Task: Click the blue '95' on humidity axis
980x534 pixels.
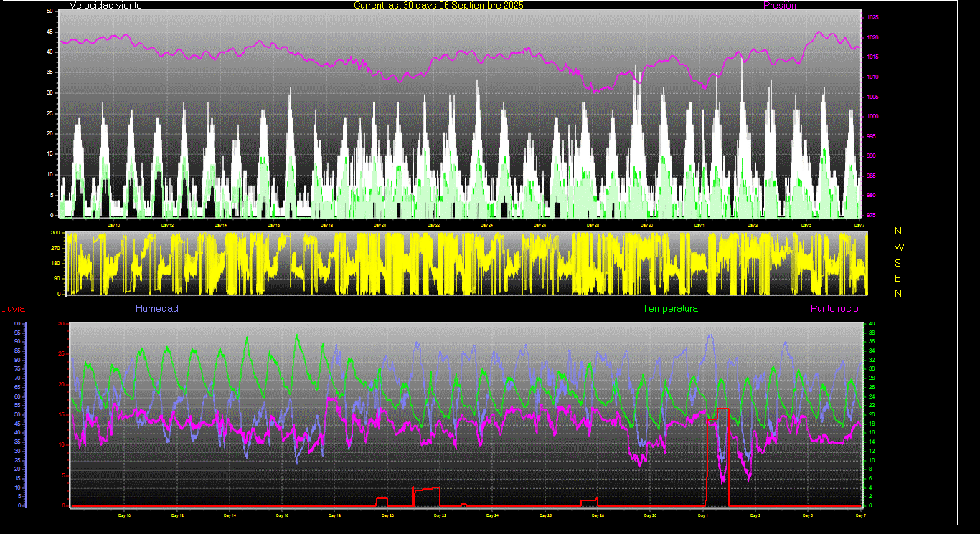Action: pyautogui.click(x=18, y=333)
